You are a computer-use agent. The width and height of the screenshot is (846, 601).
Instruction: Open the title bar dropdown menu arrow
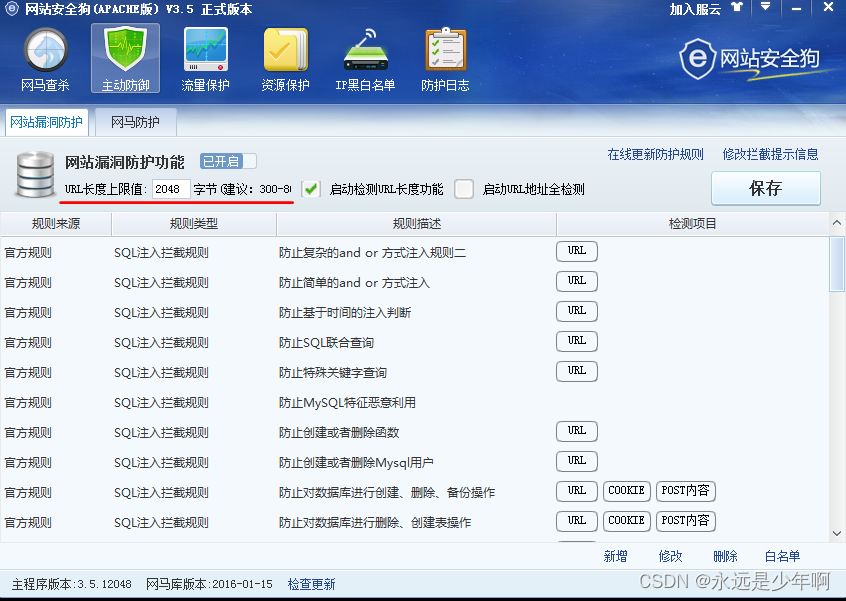pos(765,7)
